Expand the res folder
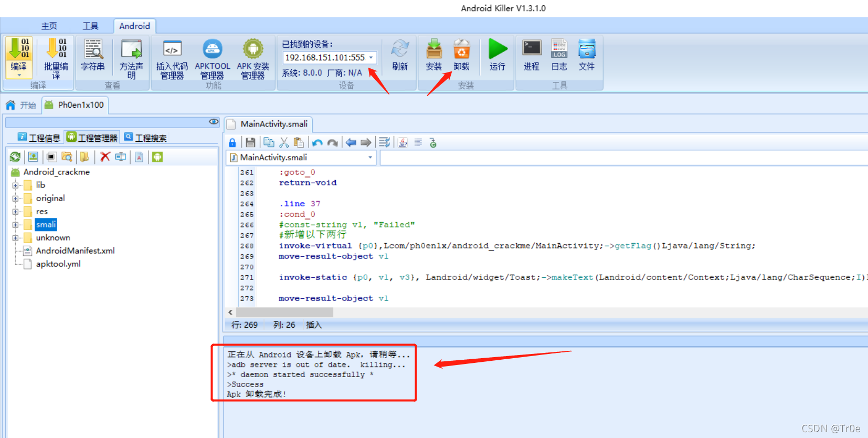 click(15, 212)
